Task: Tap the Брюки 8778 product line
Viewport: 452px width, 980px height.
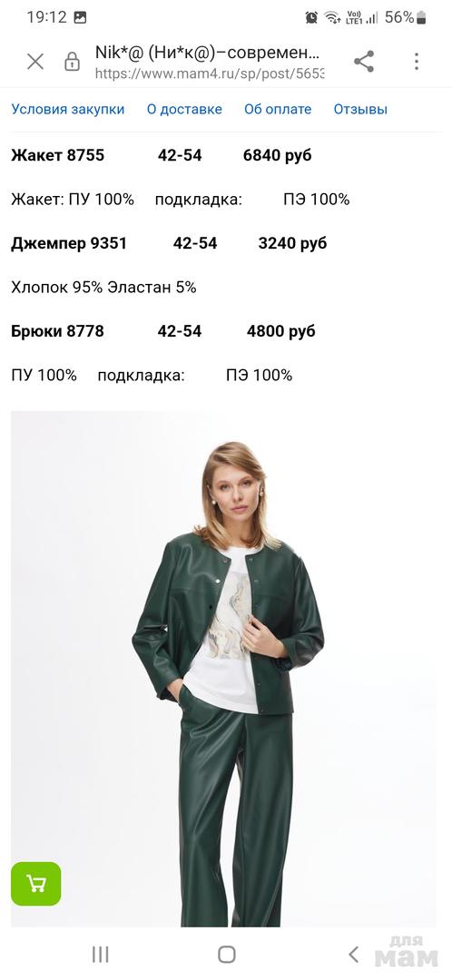Action: click(163, 331)
